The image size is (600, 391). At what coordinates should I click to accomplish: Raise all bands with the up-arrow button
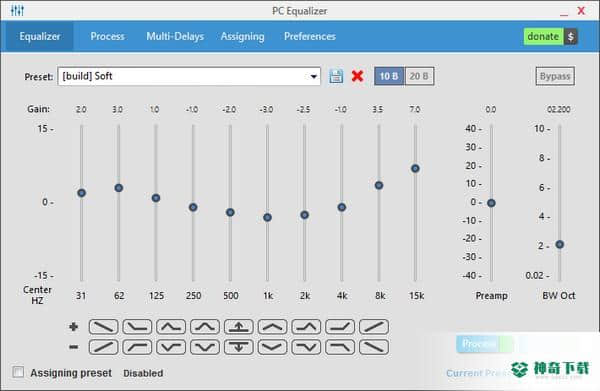coord(238,327)
